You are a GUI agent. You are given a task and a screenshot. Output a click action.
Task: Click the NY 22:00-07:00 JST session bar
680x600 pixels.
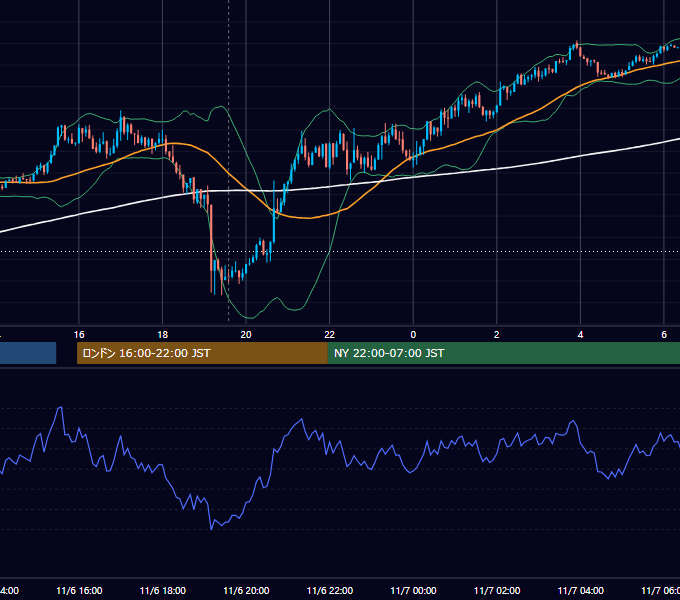(503, 353)
